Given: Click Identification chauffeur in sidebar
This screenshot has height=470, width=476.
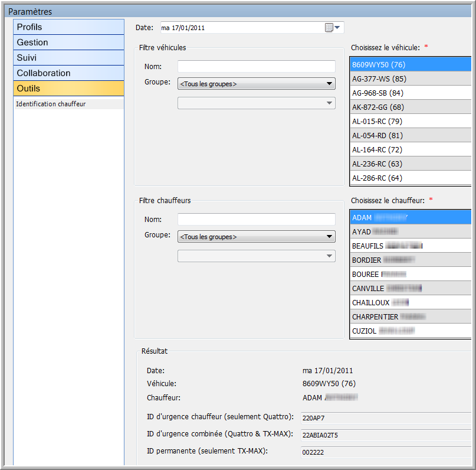Looking at the screenshot, I should pyautogui.click(x=51, y=104).
